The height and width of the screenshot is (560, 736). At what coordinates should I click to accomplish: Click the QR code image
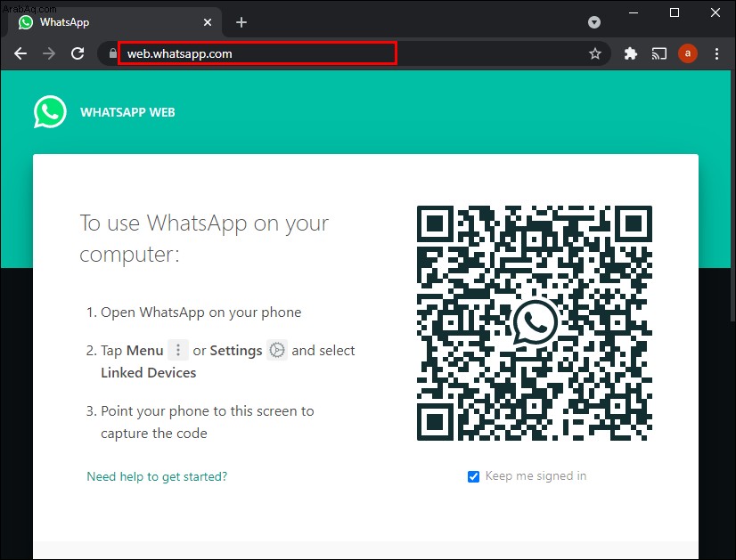[x=535, y=323]
